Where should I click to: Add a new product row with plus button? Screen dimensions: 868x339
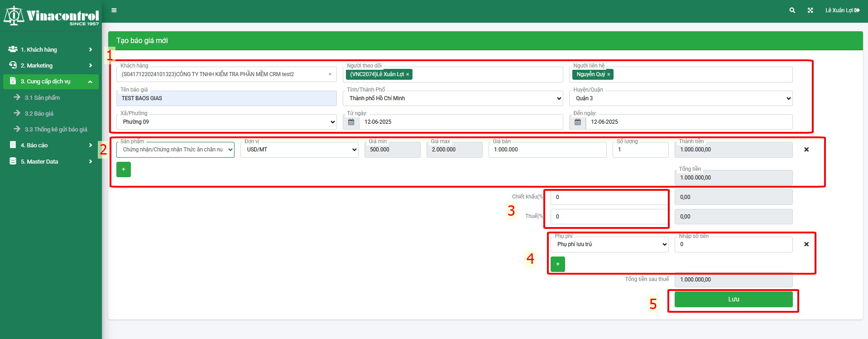(124, 169)
